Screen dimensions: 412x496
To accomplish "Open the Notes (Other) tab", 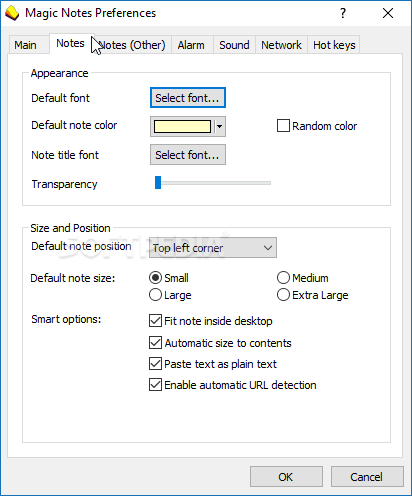I will click(132, 45).
